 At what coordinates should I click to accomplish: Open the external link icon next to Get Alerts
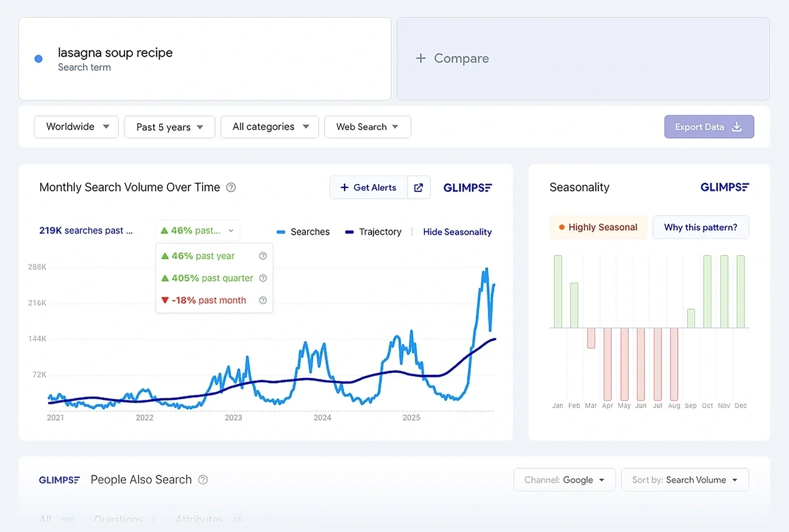[x=419, y=187]
